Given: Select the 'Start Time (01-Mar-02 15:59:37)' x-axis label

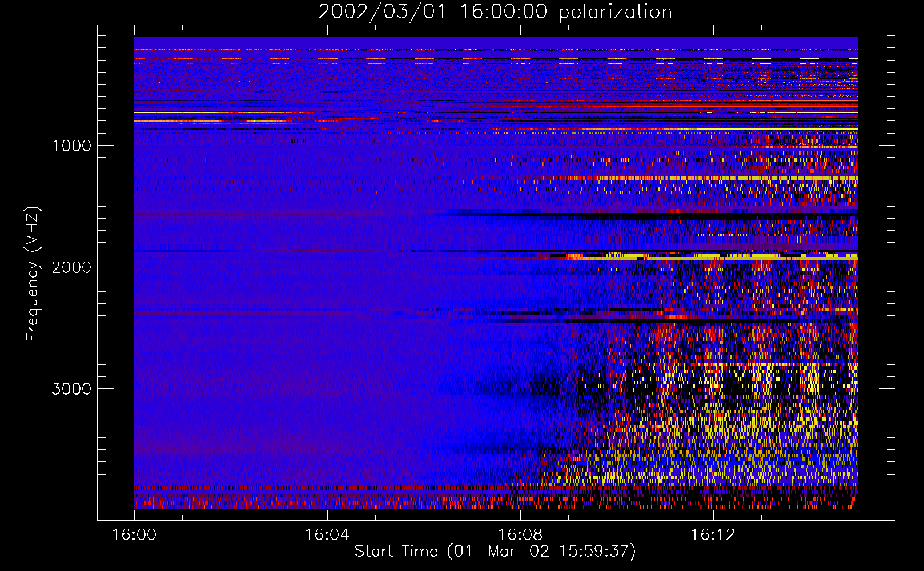Looking at the screenshot, I should (x=495, y=552).
